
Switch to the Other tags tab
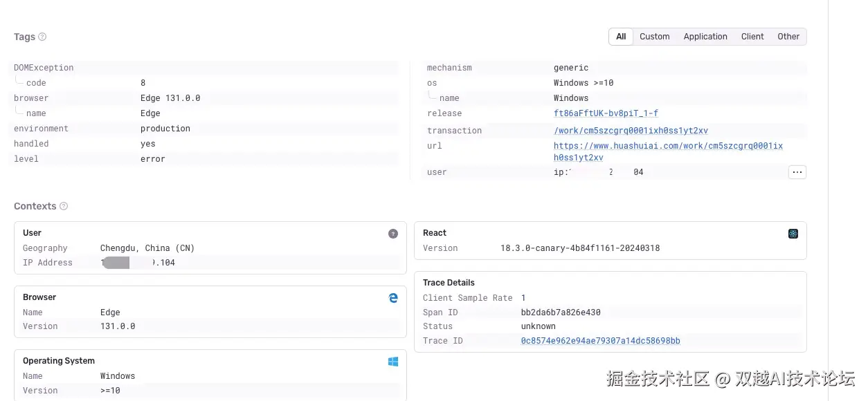pos(788,37)
